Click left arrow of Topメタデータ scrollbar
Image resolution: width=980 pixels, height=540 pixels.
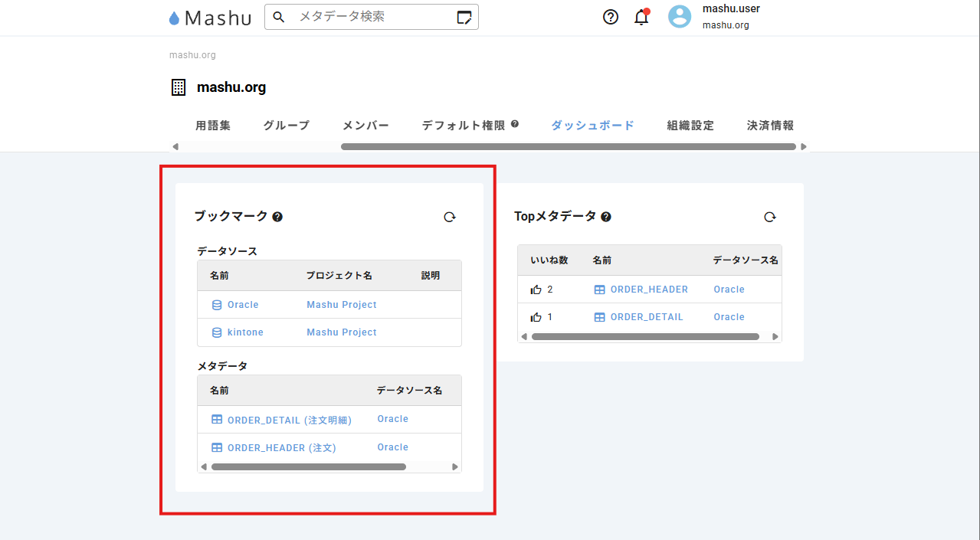pos(524,336)
